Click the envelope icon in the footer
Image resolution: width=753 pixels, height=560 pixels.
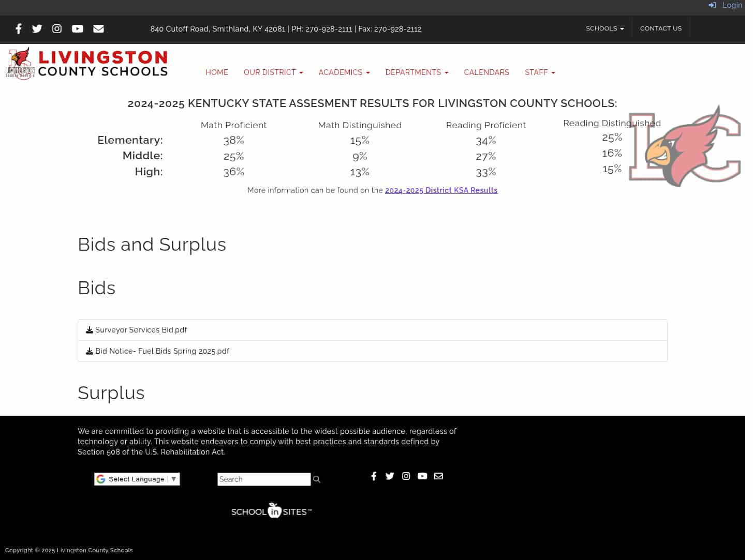tap(438, 476)
